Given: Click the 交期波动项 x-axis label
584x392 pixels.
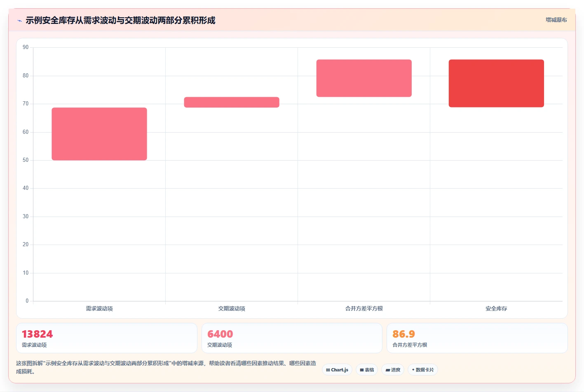Looking at the screenshot, I should [x=232, y=308].
